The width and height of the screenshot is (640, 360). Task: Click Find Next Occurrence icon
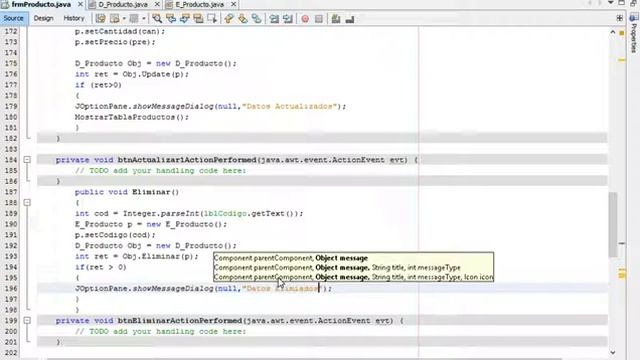184,19
